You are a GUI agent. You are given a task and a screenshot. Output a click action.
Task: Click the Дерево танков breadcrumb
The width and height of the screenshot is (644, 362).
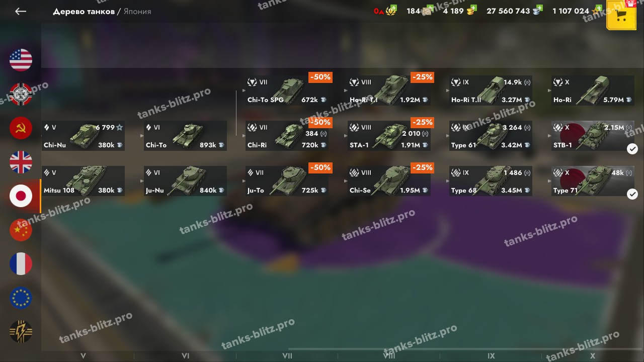(x=84, y=11)
